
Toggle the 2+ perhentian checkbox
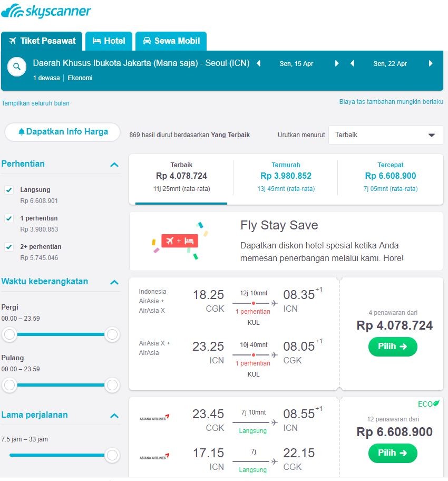(x=9, y=247)
